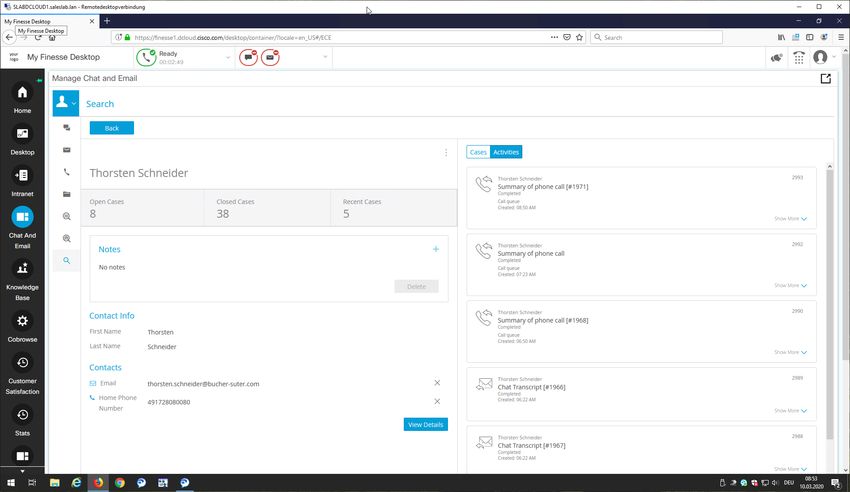850x492 pixels.
Task: Open the user profile avatar
Action: (x=820, y=57)
